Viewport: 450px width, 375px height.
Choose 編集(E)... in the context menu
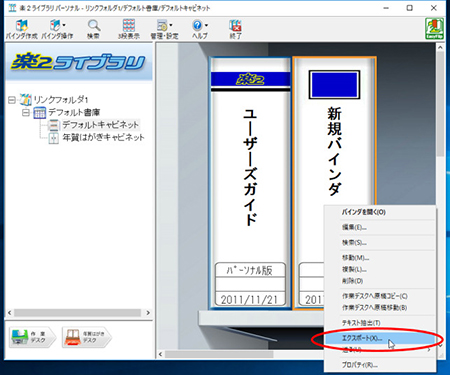[x=380, y=227]
